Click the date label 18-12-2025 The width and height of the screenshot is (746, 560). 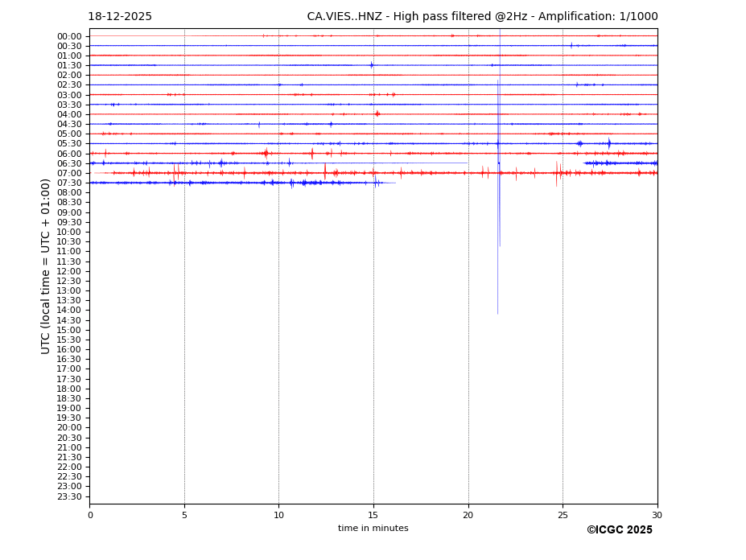(120, 17)
